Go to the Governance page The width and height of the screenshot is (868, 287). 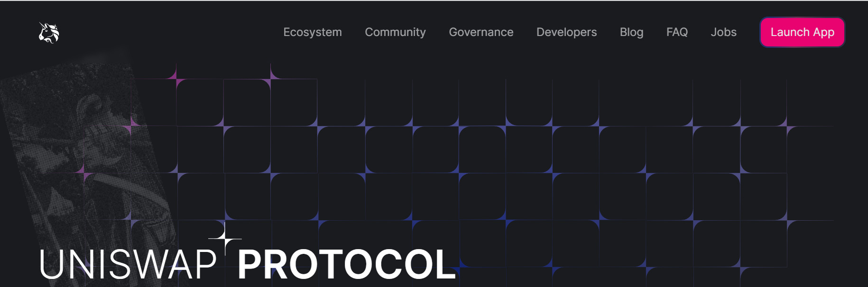(x=481, y=32)
